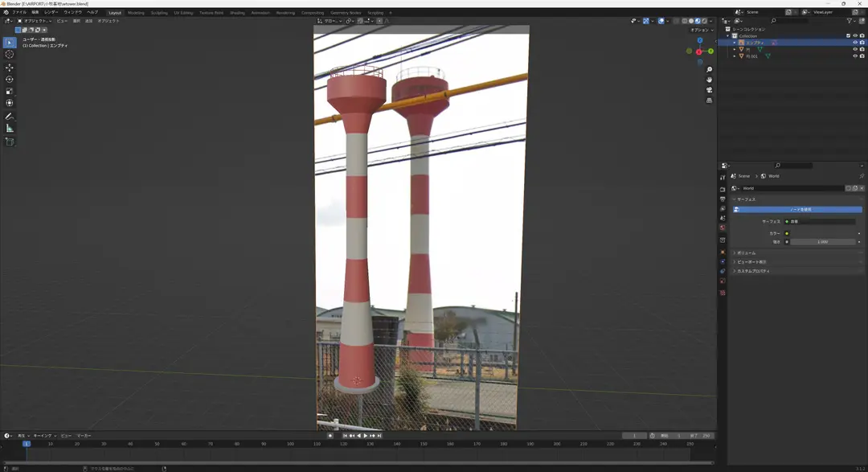Select the Transform tool

[10, 103]
